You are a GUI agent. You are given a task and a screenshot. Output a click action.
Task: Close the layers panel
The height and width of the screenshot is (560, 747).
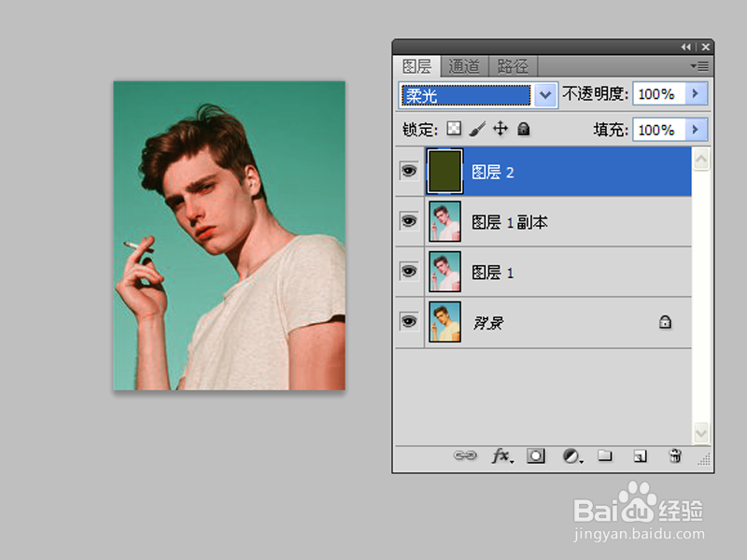point(706,47)
